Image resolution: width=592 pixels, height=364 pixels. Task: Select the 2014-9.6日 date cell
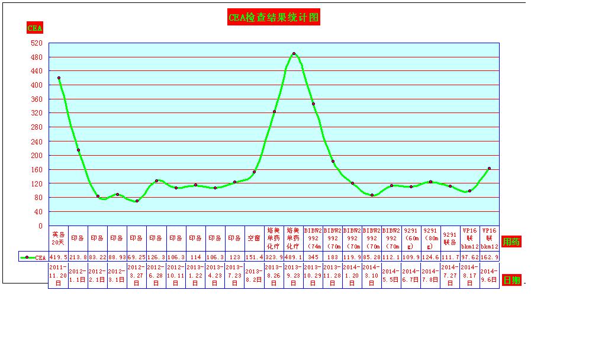[x=489, y=276]
